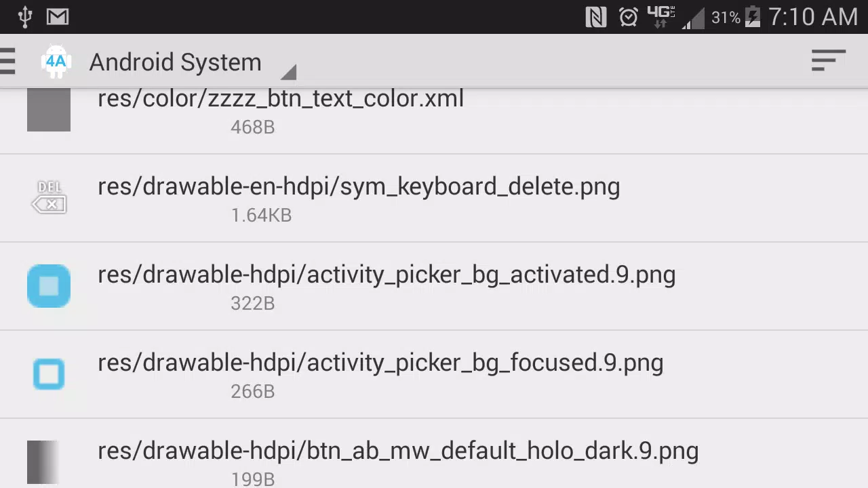Screen dimensions: 868x488
Task: Select the Android System title spinner
Action: 175,62
